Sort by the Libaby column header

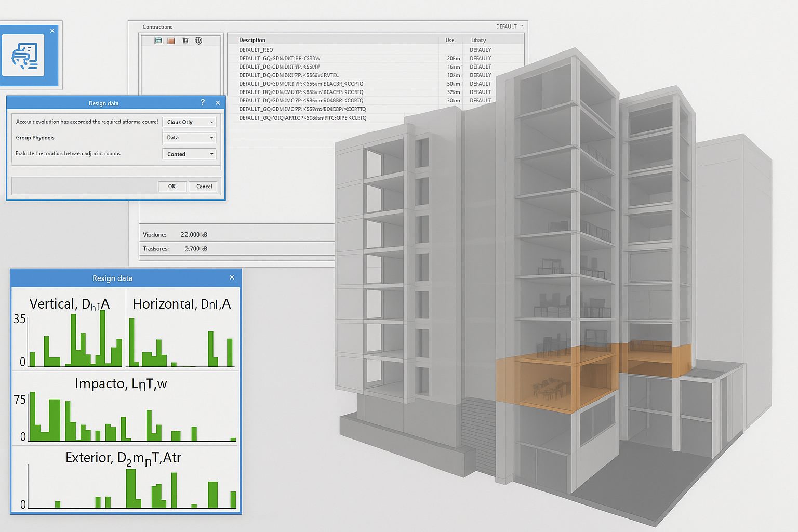[478, 40]
